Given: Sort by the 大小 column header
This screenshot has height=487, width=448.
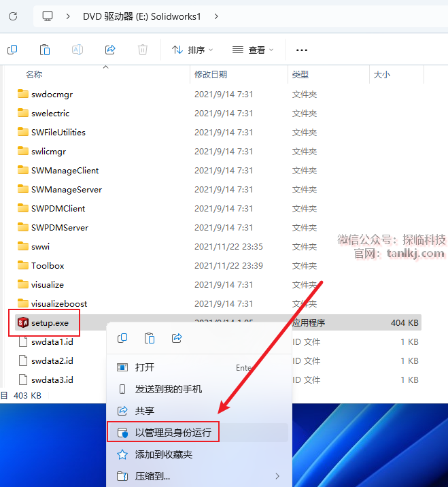Looking at the screenshot, I should tap(382, 75).
